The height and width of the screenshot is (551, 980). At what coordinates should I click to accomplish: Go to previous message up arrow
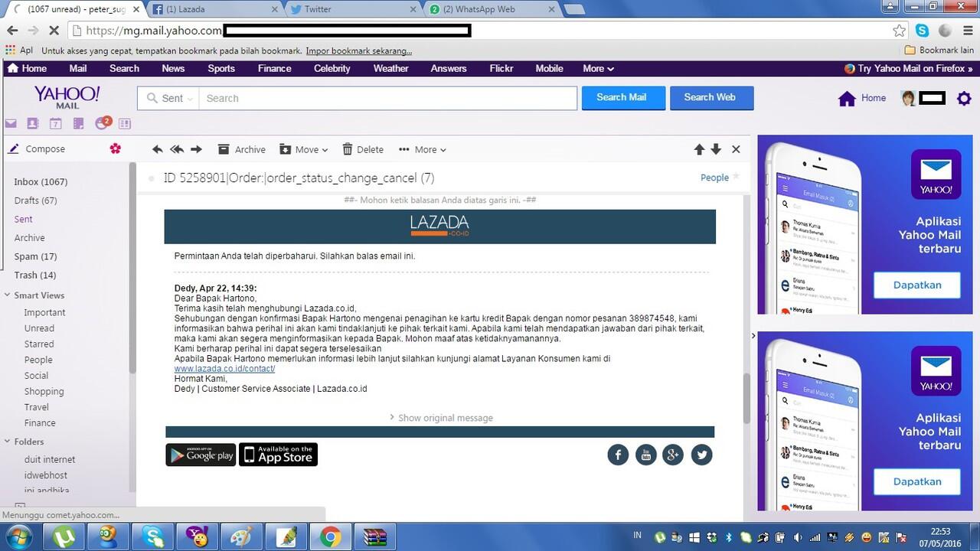point(699,149)
